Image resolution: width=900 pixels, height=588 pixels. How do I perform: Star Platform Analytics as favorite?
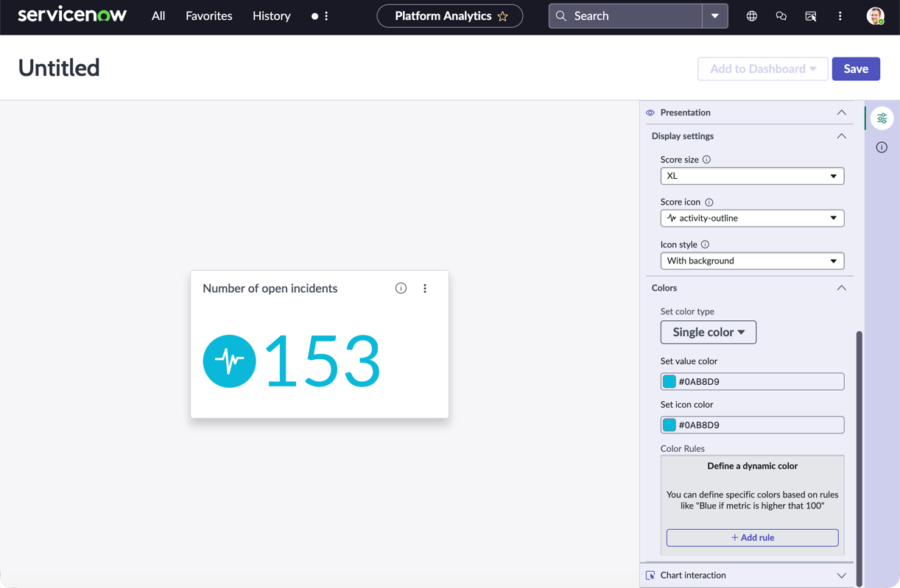tap(503, 16)
